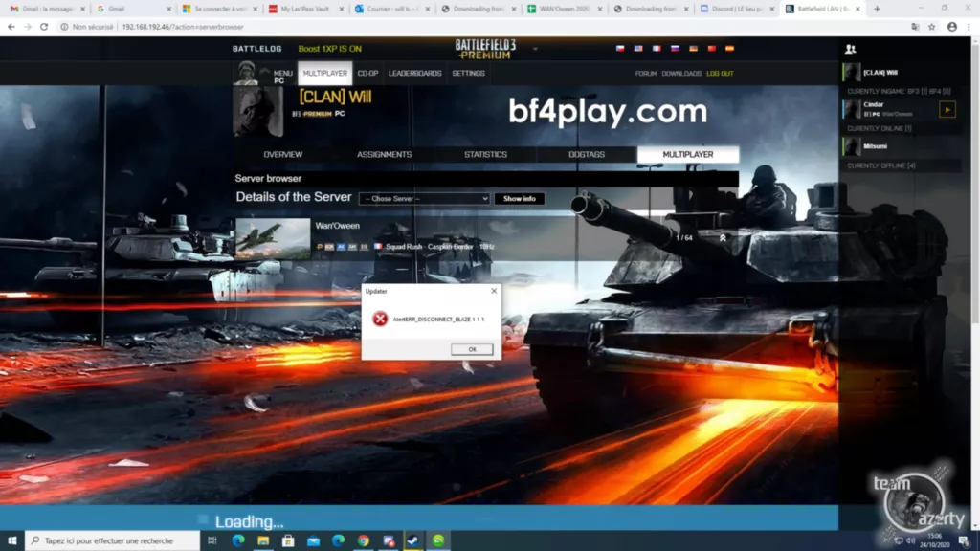980x551 pixels.
Task: Open Multiplayer in the top navigation bar
Action: click(x=325, y=73)
